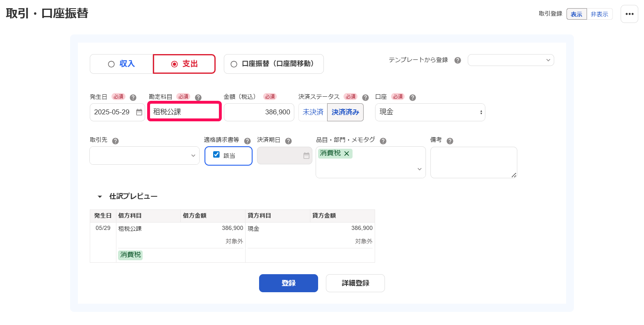Switch 取引登録 to 非表示
The image size is (644, 325).
click(x=599, y=14)
